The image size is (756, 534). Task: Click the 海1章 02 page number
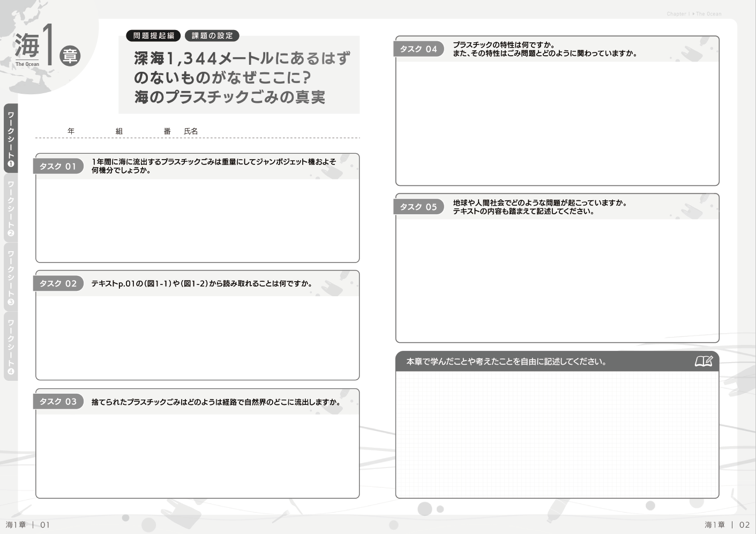727,525
